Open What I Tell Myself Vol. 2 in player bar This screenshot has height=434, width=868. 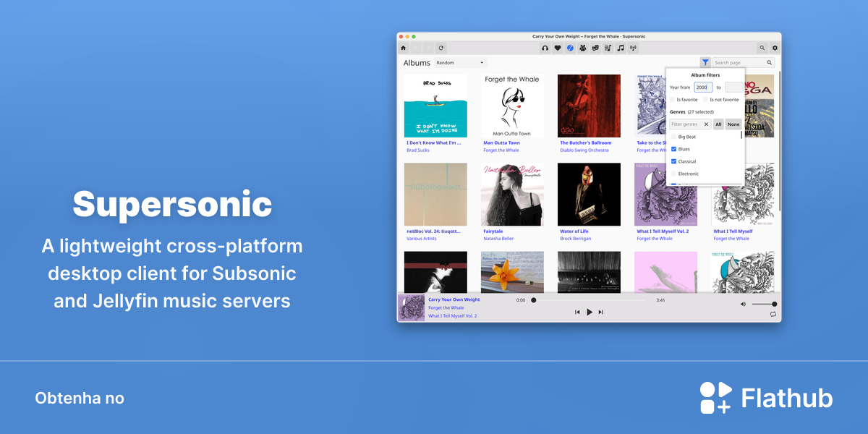[453, 316]
